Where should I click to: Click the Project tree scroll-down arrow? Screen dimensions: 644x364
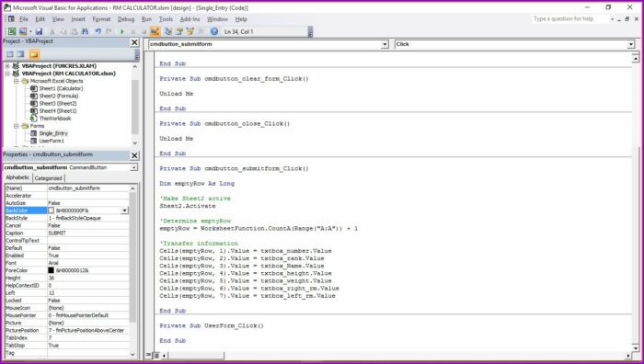[x=135, y=142]
